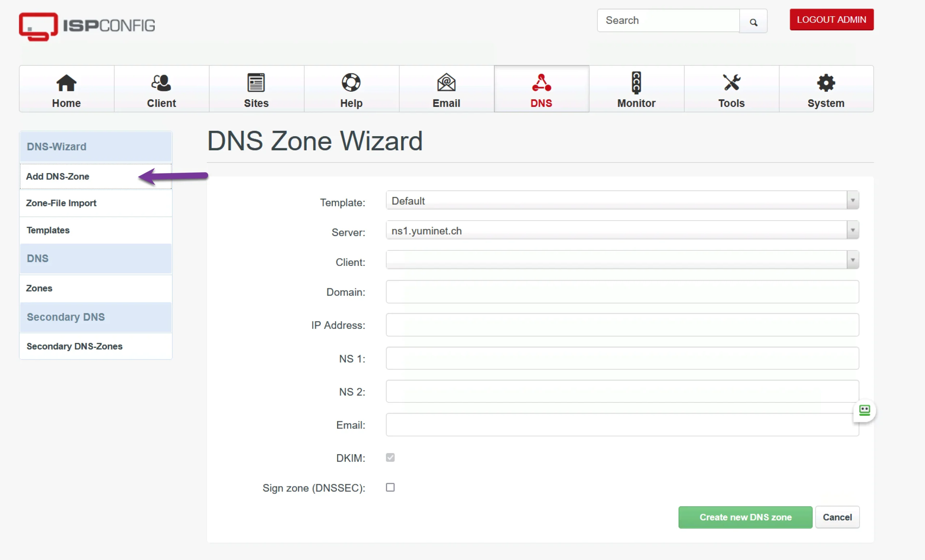Click the green robot password-manager icon
Image resolution: width=925 pixels, height=560 pixels.
coord(865,410)
